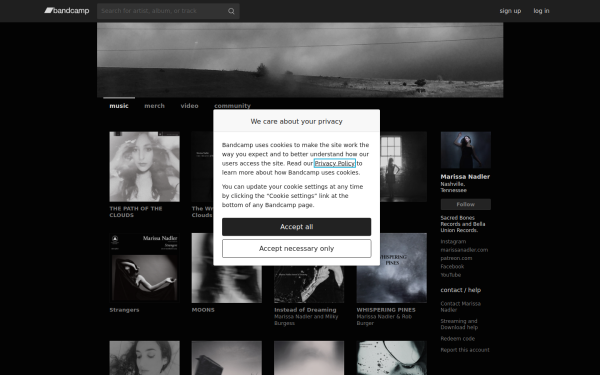600x375 pixels.
Task: Click the Marissa Nadler artist name
Action: click(x=465, y=177)
